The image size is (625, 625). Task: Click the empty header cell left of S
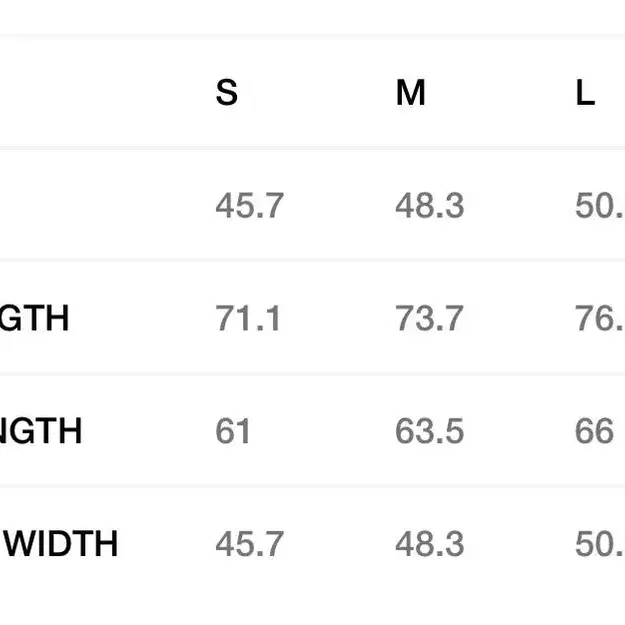100,92
